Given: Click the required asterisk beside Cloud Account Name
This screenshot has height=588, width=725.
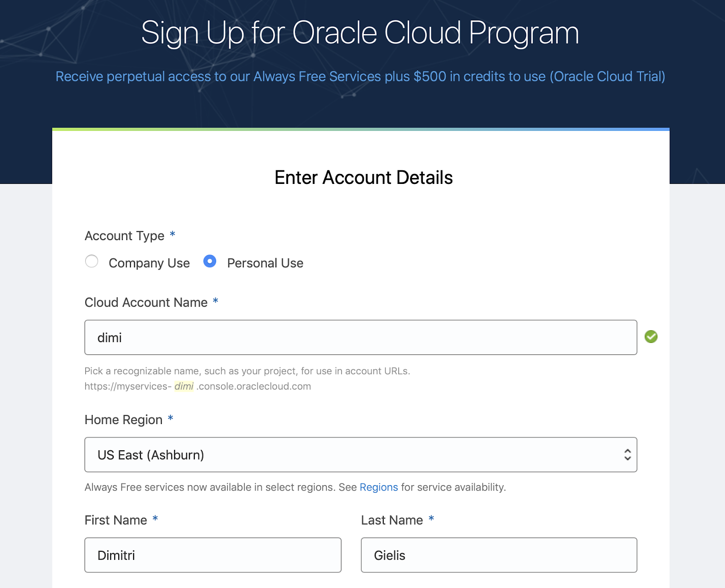Looking at the screenshot, I should 216,301.
